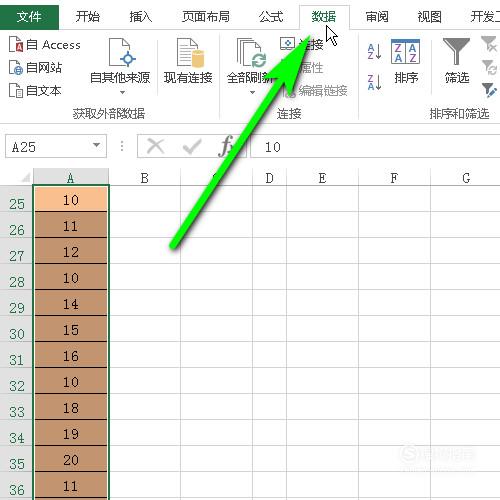The width and height of the screenshot is (500, 500).
Task: Import data 自 Access
Action: [45, 45]
